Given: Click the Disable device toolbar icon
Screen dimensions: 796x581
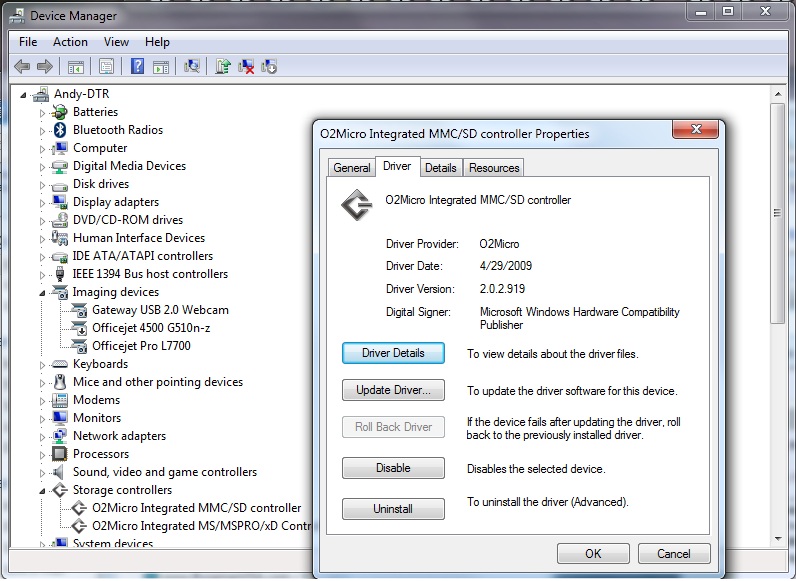Looking at the screenshot, I should 269,67.
